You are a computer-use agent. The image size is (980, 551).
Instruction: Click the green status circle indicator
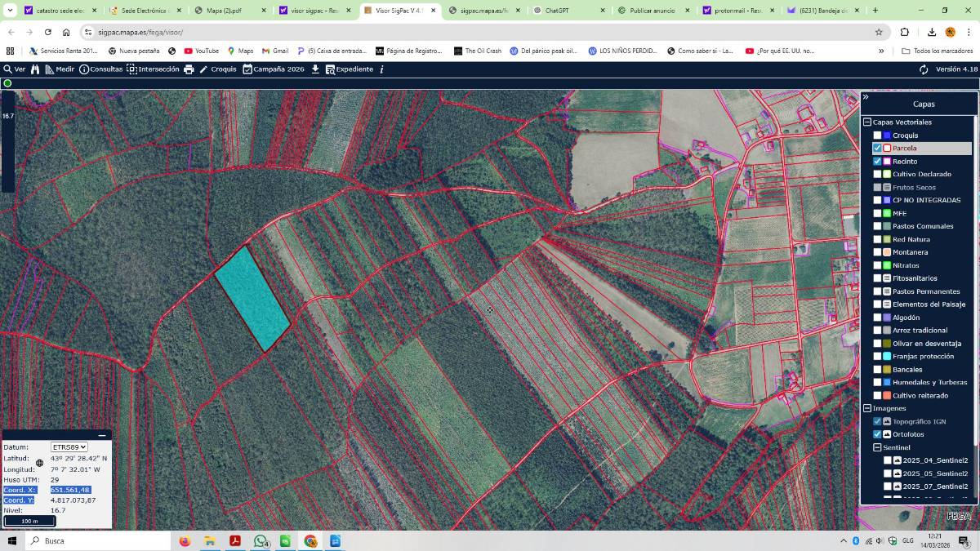click(x=7, y=83)
